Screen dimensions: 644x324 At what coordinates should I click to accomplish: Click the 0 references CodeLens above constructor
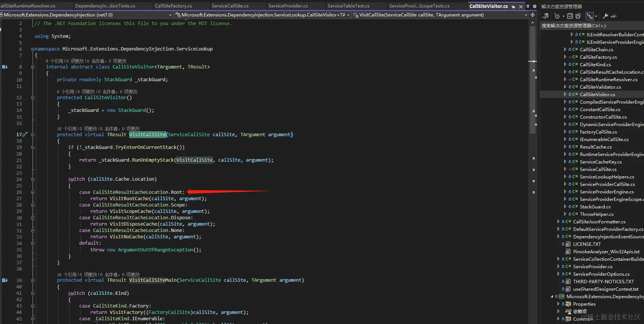66,92
